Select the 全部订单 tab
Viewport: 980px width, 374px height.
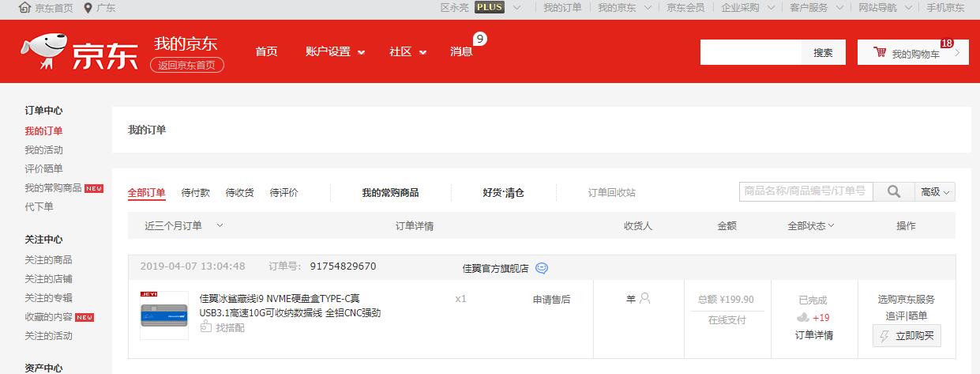click(147, 192)
